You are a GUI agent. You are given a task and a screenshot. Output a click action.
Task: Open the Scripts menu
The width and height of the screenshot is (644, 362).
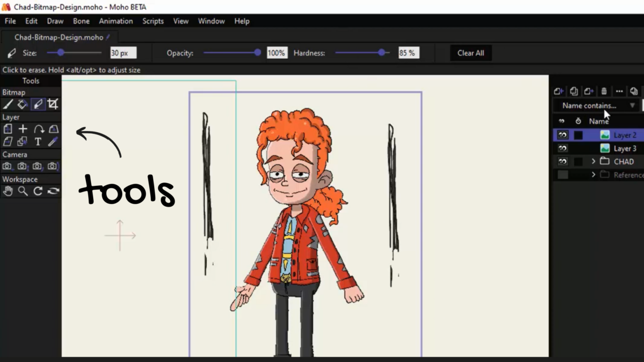(153, 21)
